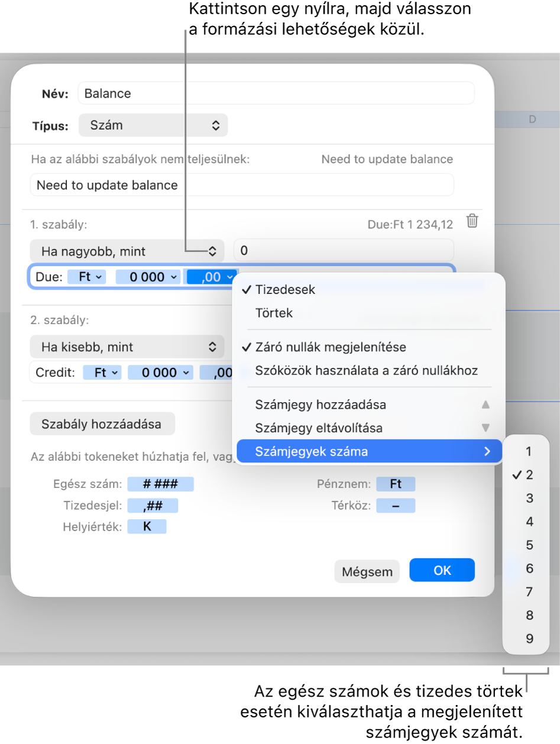Click the column D header in the spreadsheet
The width and height of the screenshot is (560, 744).
pos(532,119)
